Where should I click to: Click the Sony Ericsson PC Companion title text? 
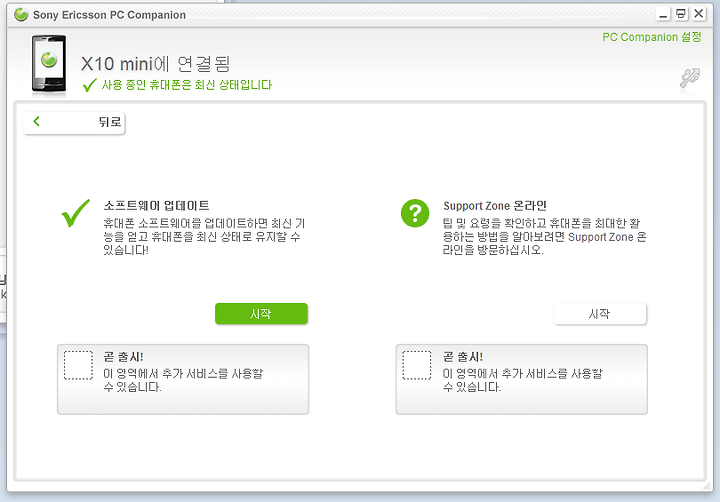tap(109, 15)
